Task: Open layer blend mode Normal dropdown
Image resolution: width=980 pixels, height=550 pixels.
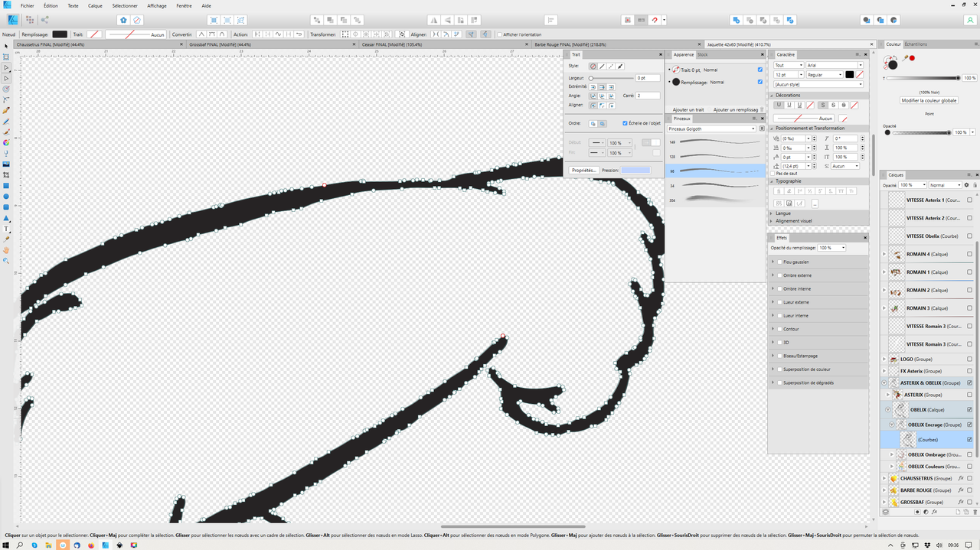Action: (x=945, y=185)
